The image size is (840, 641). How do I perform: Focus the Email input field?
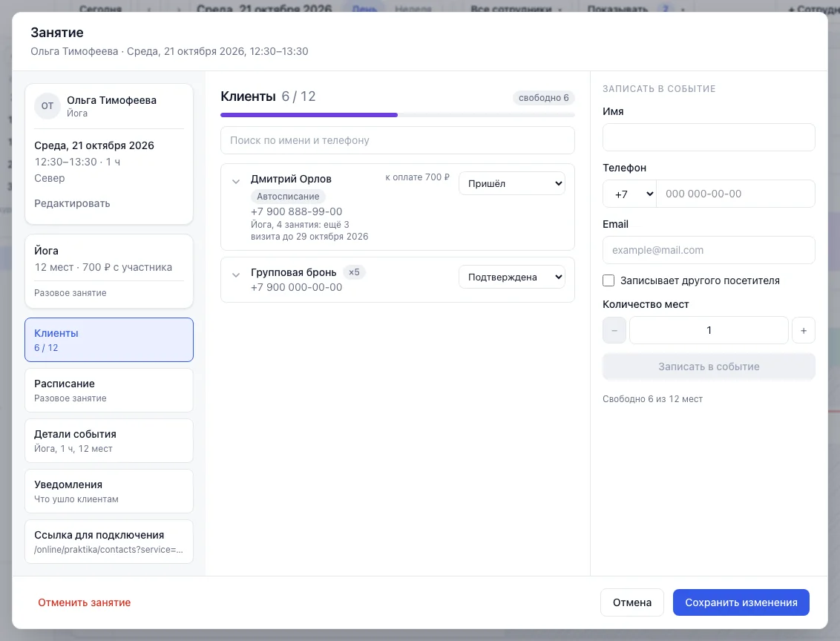click(709, 250)
